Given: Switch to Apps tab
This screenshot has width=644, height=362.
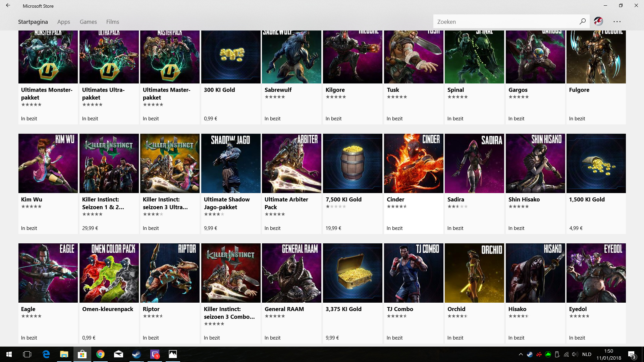Looking at the screenshot, I should coord(64,22).
